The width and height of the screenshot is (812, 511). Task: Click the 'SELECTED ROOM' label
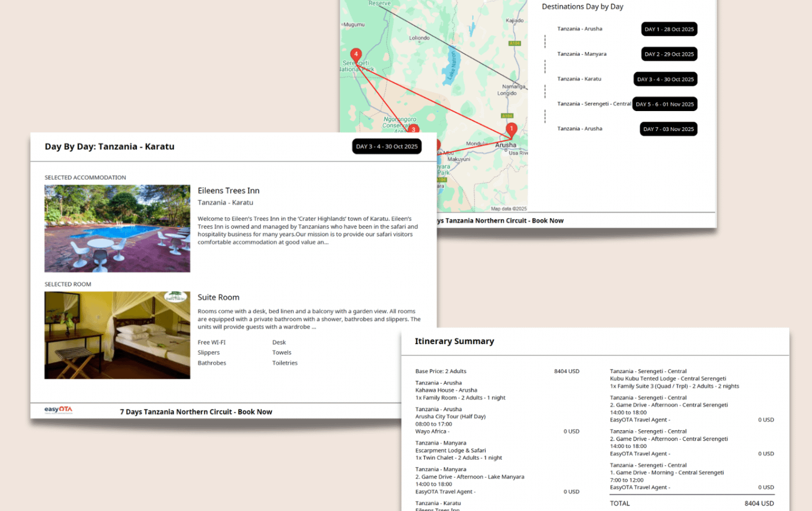point(68,285)
